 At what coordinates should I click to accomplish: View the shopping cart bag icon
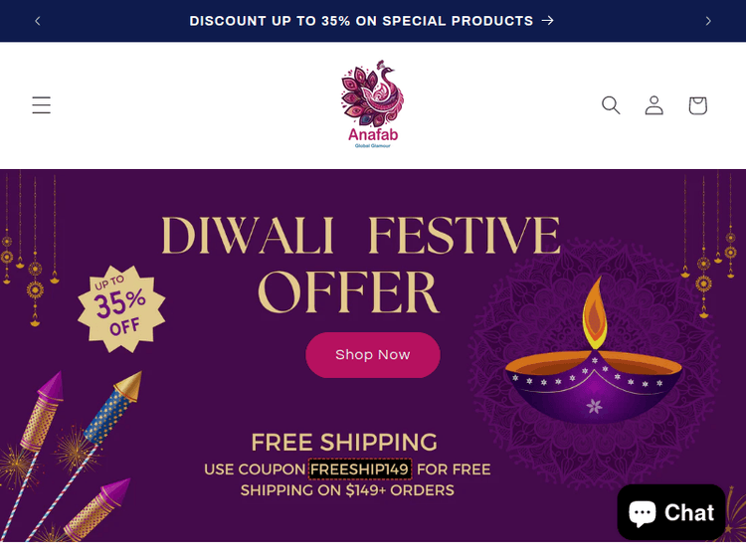(x=698, y=105)
